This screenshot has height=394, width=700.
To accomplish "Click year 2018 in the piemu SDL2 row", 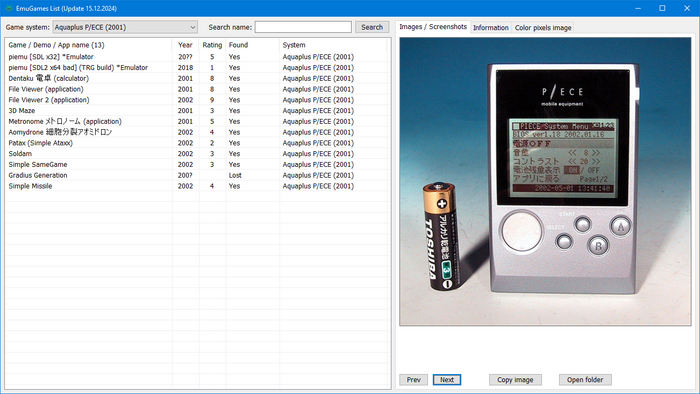I will [185, 68].
